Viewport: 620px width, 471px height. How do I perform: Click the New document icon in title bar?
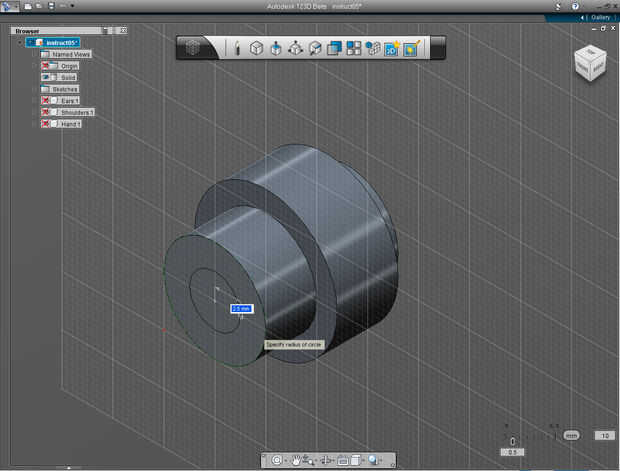click(x=28, y=6)
